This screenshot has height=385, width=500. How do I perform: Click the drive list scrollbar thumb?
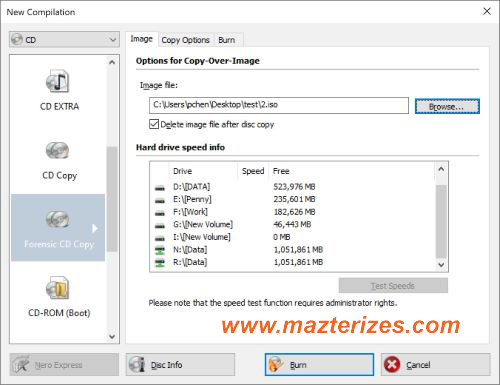(441, 222)
